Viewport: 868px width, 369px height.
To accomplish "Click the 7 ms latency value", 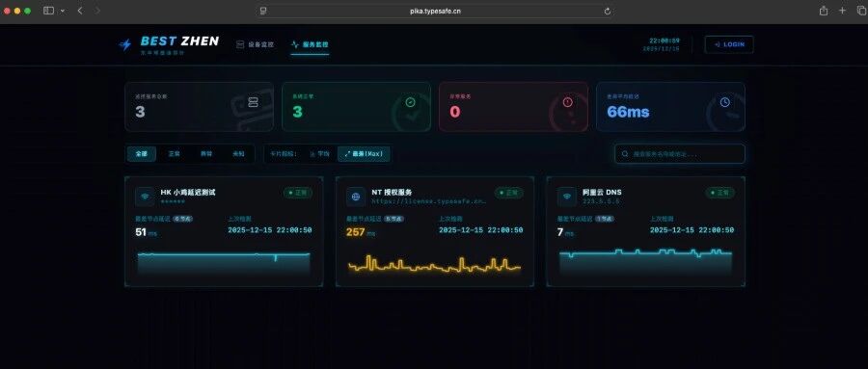I will (565, 232).
